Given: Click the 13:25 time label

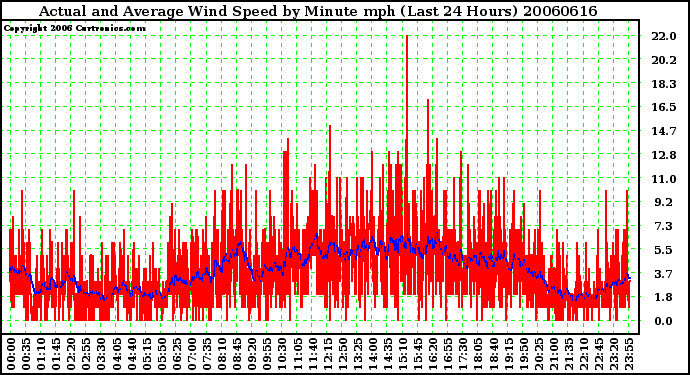Looking at the screenshot, I should tap(358, 354).
